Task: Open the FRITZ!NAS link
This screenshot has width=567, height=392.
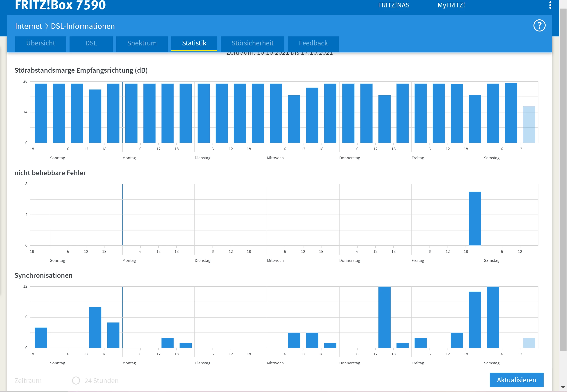Action: 394,5
